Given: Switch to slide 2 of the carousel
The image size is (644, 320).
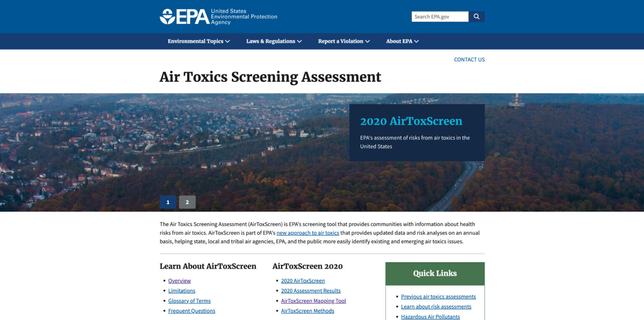Looking at the screenshot, I should pyautogui.click(x=187, y=202).
